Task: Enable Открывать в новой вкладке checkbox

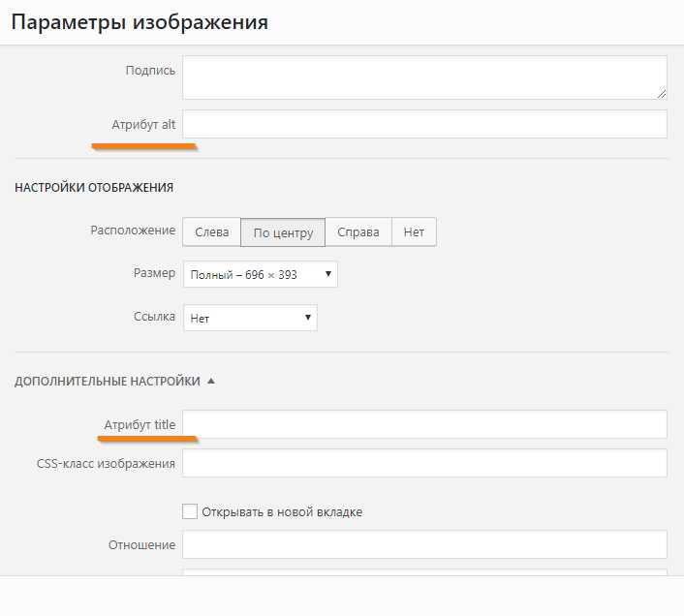Action: [x=190, y=511]
